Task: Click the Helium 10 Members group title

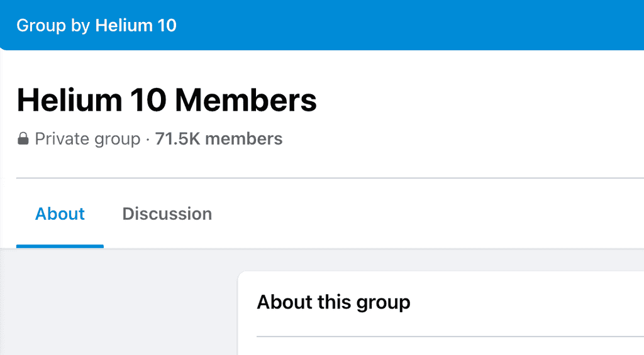Action: tap(167, 100)
